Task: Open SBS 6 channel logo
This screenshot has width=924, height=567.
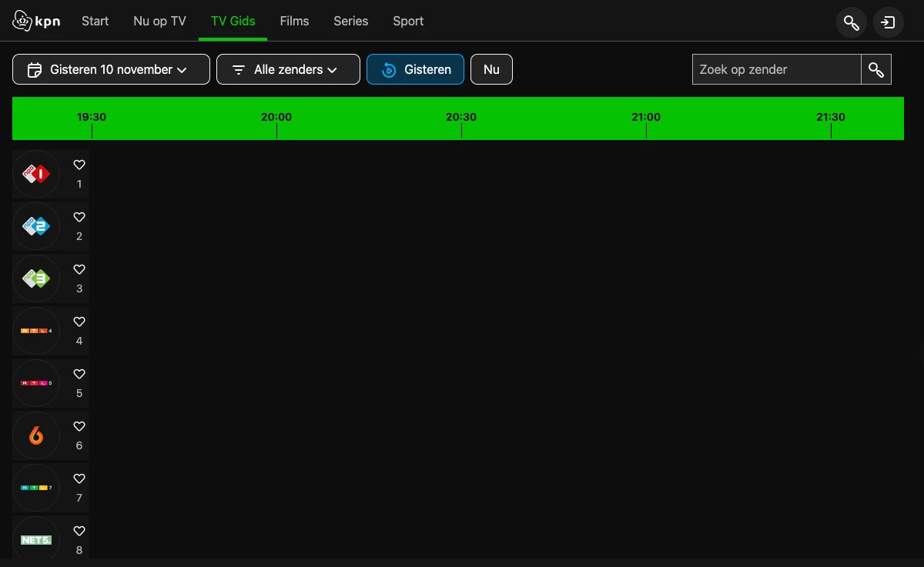Action: (36, 435)
